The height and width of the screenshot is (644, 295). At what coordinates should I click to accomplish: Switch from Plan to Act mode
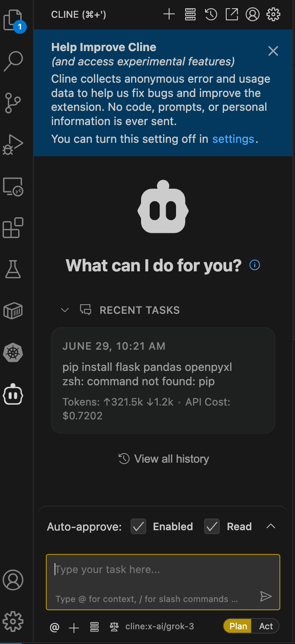tap(266, 626)
